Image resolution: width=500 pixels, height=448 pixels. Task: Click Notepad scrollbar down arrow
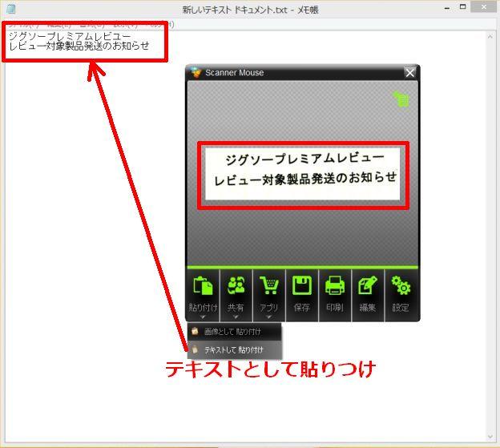[490, 437]
